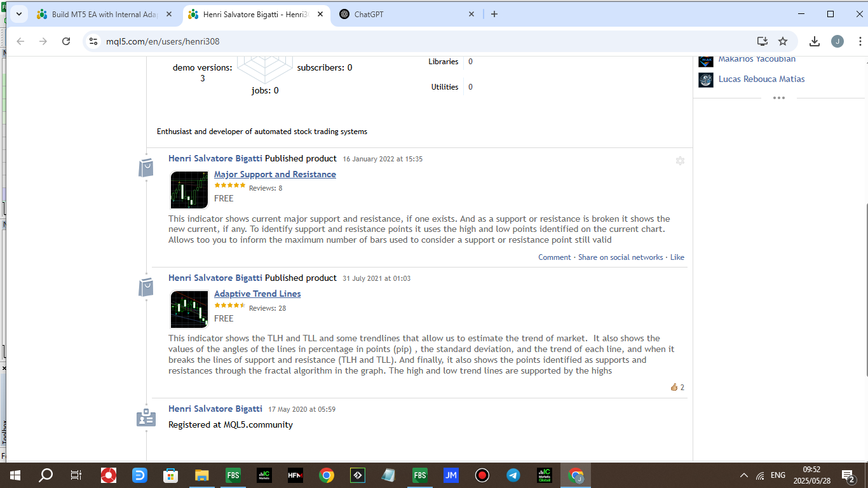
Task: Click thumbs-up icon on Adaptive Trend Lines
Action: point(674,387)
